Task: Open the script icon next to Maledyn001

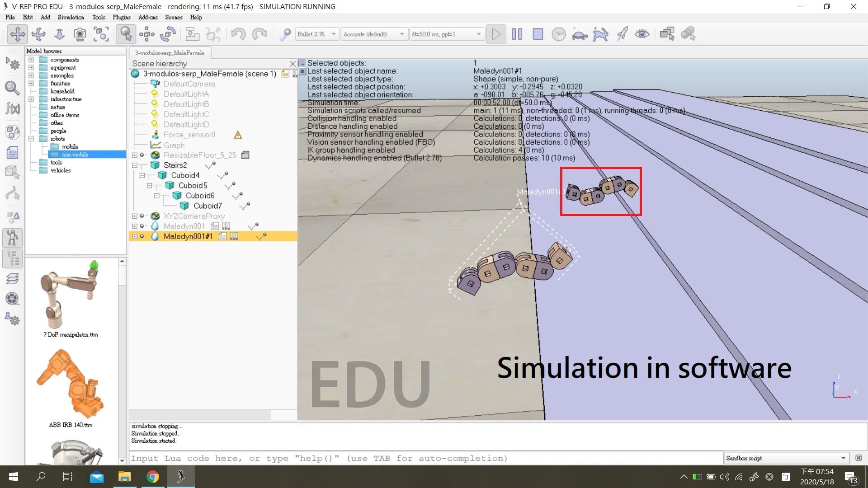Action: pos(215,226)
